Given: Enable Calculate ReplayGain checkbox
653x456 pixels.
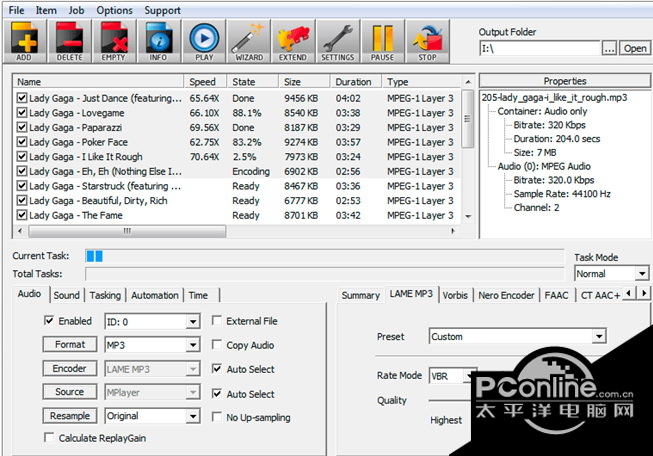Looking at the screenshot, I should click(49, 437).
